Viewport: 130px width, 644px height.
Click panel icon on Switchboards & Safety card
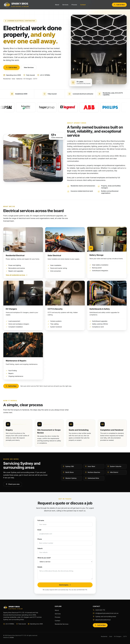pos(91,302)
